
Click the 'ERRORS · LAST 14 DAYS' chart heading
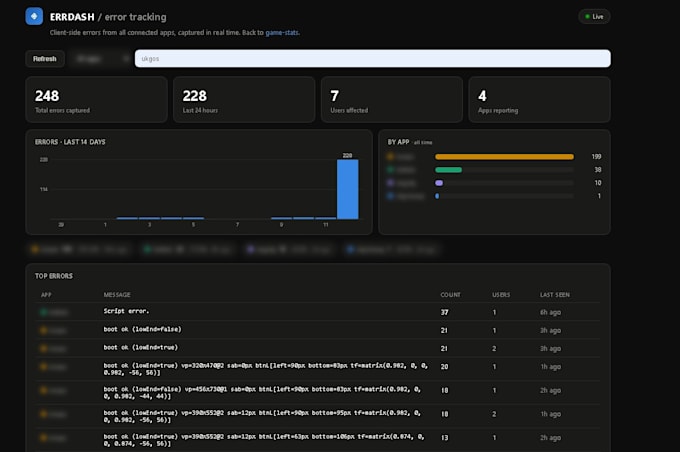point(70,142)
